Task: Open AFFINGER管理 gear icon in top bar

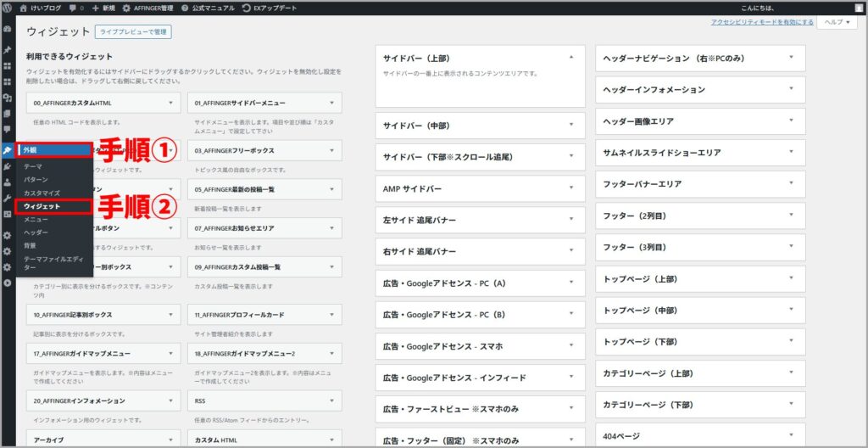Action: 126,8
